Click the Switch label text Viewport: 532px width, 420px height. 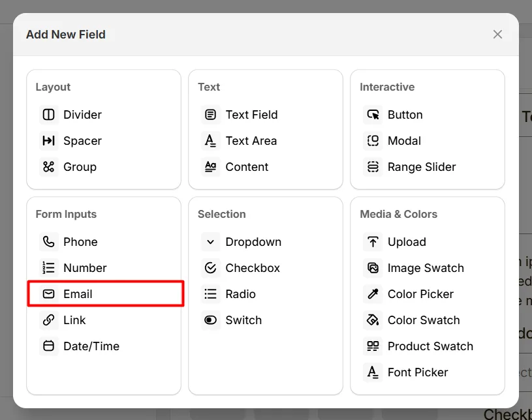coord(243,320)
